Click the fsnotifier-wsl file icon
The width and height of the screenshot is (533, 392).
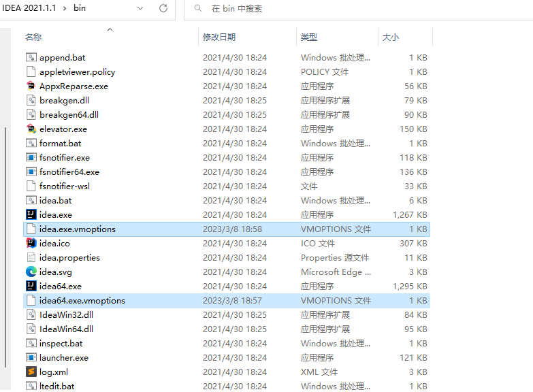coord(31,186)
